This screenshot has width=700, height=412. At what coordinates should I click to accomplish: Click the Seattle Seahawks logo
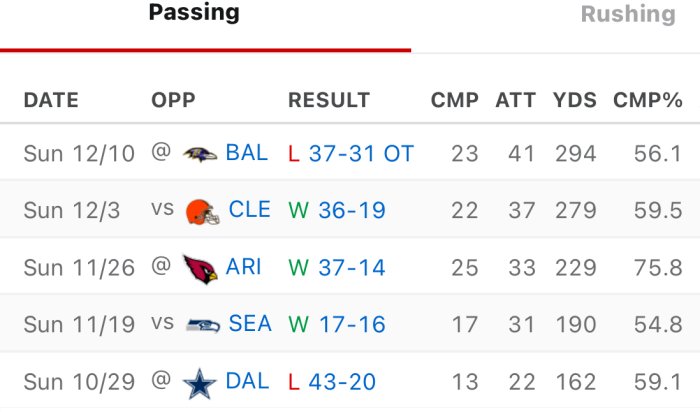click(x=203, y=325)
